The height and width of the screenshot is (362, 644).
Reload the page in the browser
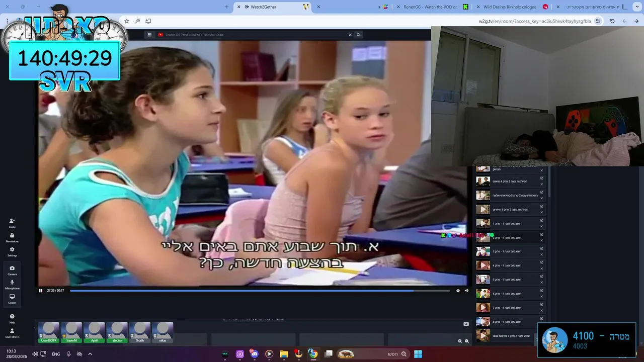click(612, 21)
